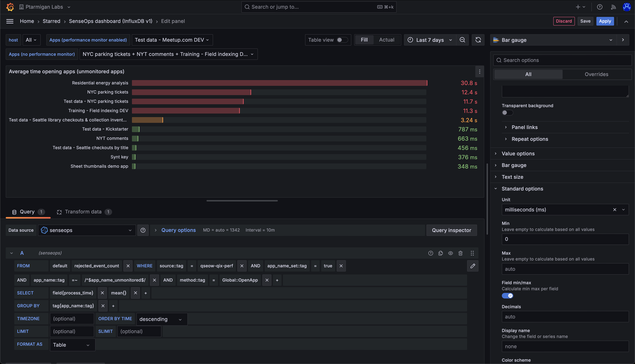Enable Transparent background
The width and height of the screenshot is (635, 364).
click(x=507, y=113)
